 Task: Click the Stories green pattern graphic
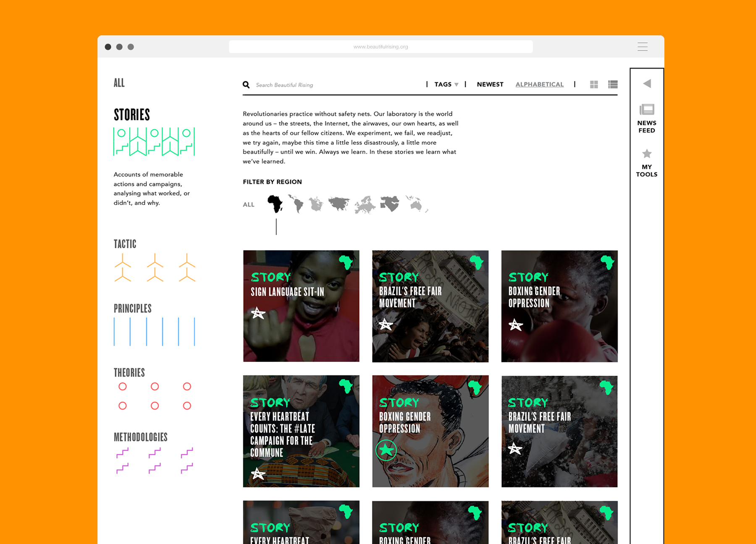click(154, 141)
